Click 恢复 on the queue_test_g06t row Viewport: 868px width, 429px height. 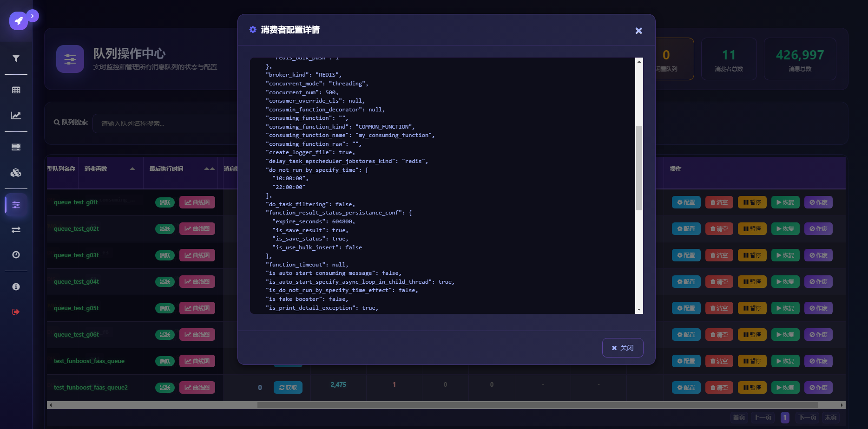[785, 335]
